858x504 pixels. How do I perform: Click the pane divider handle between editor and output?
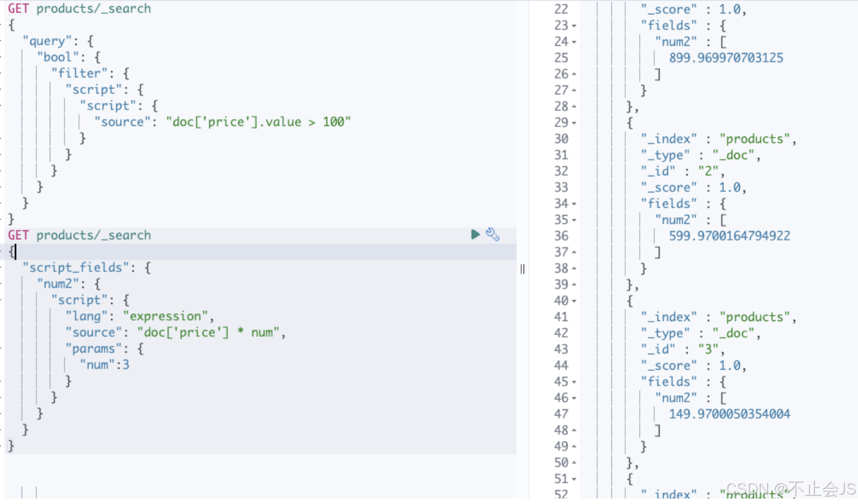(x=522, y=269)
